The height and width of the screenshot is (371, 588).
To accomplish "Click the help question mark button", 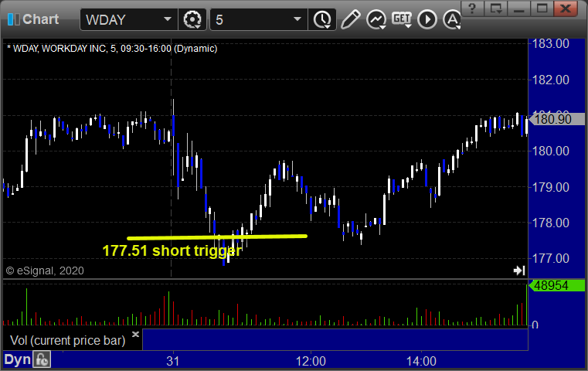I will [472, 9].
